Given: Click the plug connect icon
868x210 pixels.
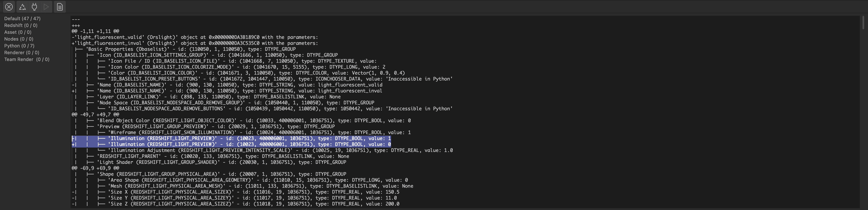Looking at the screenshot, I should 34,7.
